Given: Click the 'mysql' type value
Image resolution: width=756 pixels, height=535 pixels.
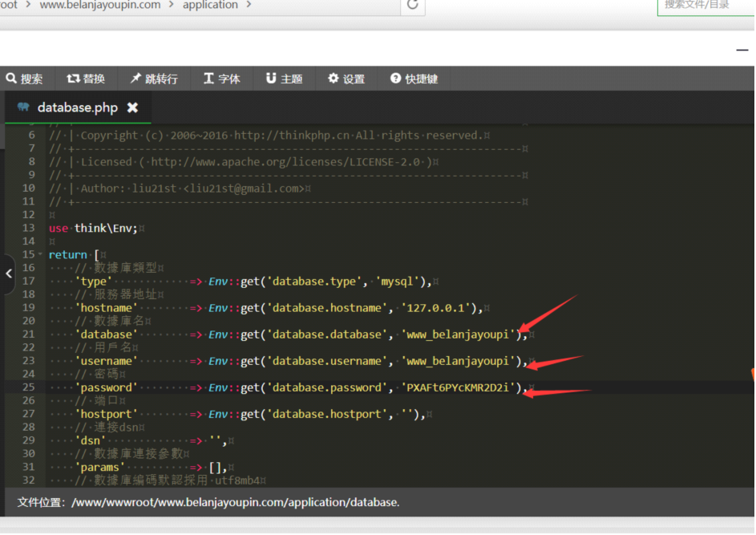Looking at the screenshot, I should [398, 282].
